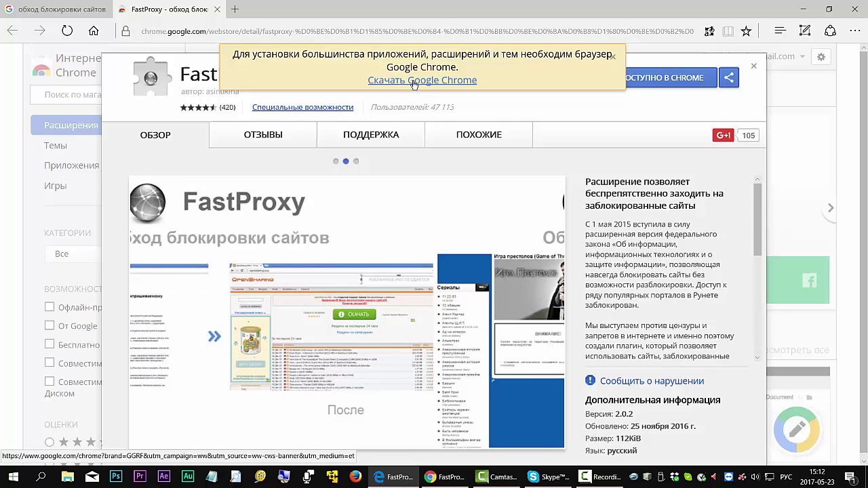Open account email dropdown arrow
868x488 pixels.
[802, 57]
